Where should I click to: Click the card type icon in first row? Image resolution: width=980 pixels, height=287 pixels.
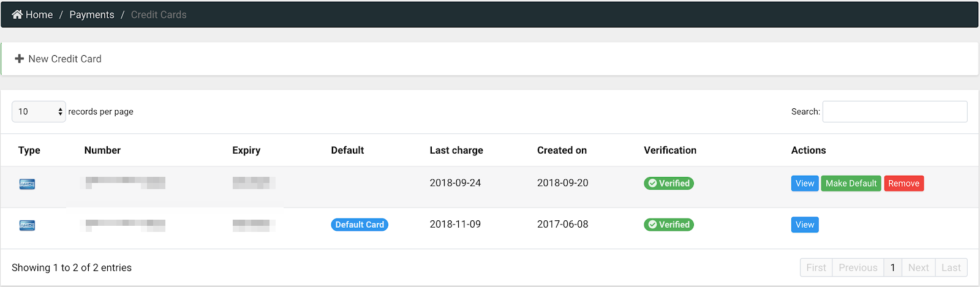pyautogui.click(x=27, y=184)
